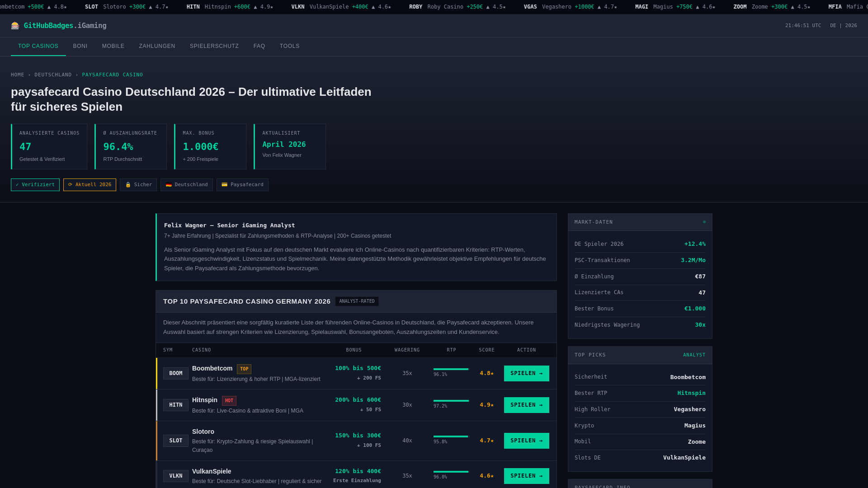This screenshot has height=488, width=868.
Task: Click the Ø Auszahlungsrate 96.4% stat card
Action: pyautogui.click(x=131, y=147)
